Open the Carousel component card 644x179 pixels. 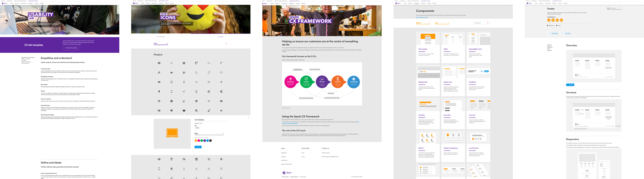478,114
